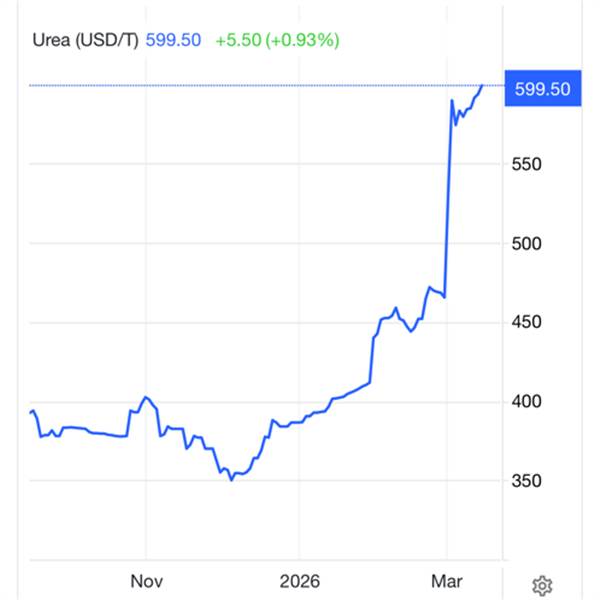Click the 599.50 price next to title
The height and width of the screenshot is (600, 600).
click(173, 40)
